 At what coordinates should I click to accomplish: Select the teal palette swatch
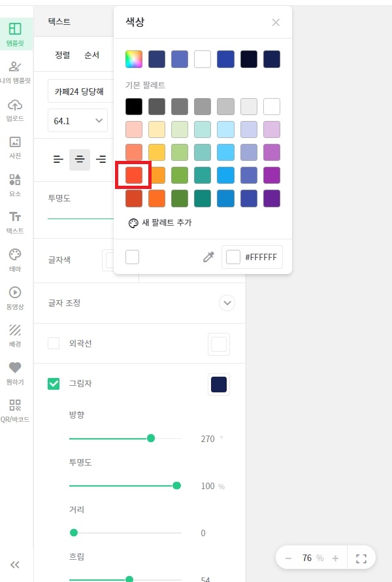tap(203, 175)
